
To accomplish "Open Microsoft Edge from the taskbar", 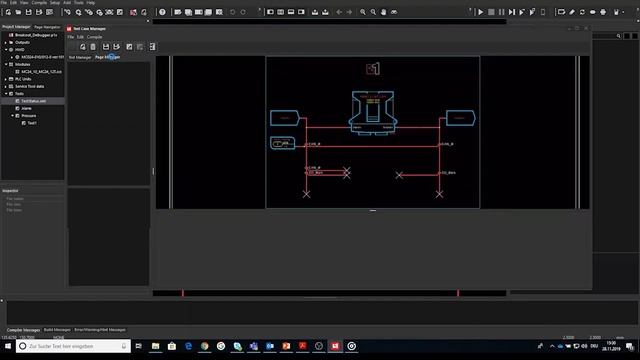I will click(188, 346).
